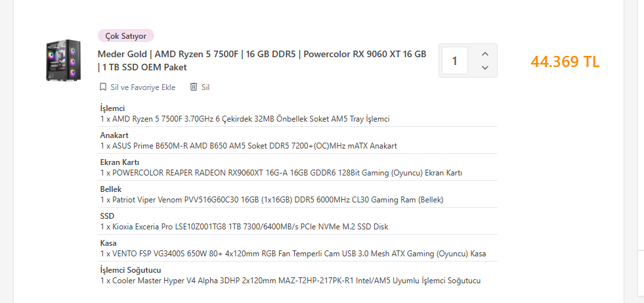Click the İşlemci heading
Image resolution: width=644 pixels, height=303 pixels.
(112, 108)
